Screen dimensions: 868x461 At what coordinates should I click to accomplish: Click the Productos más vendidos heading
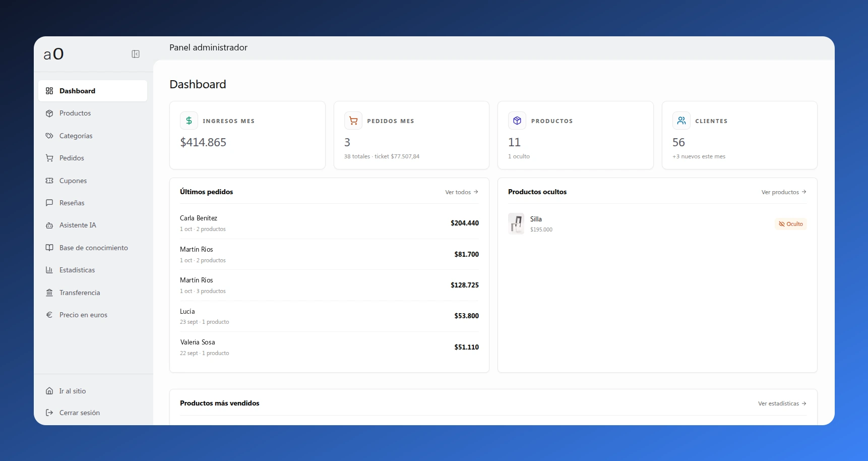(220, 403)
